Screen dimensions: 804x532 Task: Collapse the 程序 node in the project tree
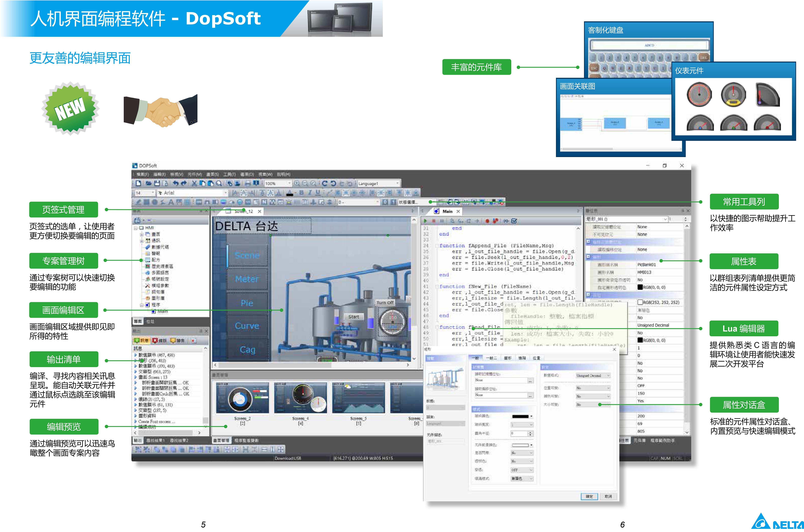tap(142, 305)
